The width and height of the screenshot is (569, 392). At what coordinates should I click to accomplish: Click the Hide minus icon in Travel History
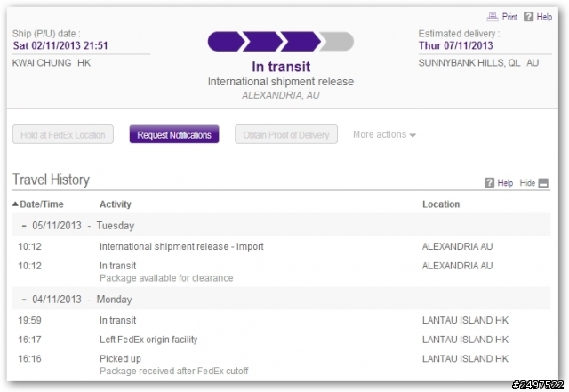pyautogui.click(x=543, y=183)
